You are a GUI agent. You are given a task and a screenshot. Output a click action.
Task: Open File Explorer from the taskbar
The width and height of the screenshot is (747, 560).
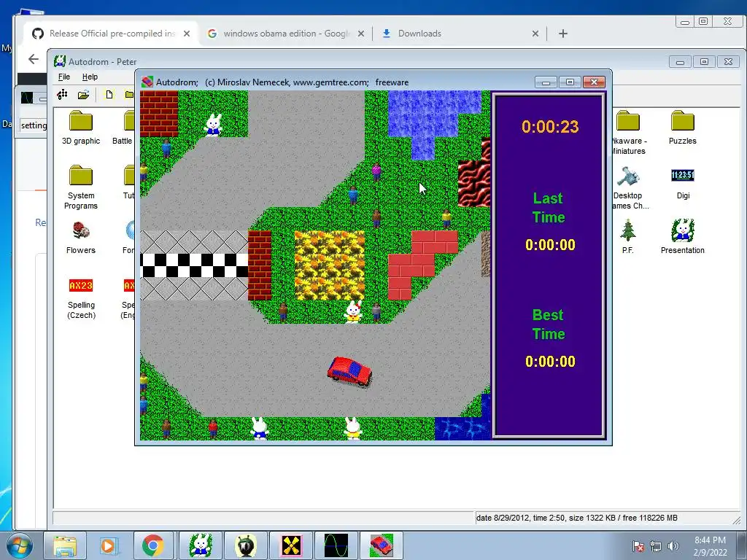tap(65, 545)
